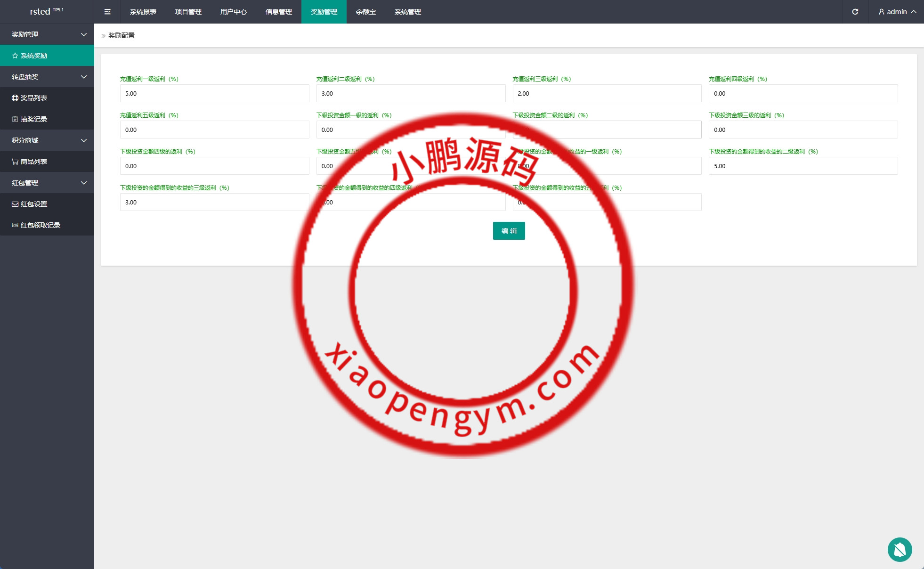Click the 充值返利一级返利 input field
This screenshot has width=924, height=569.
click(214, 93)
